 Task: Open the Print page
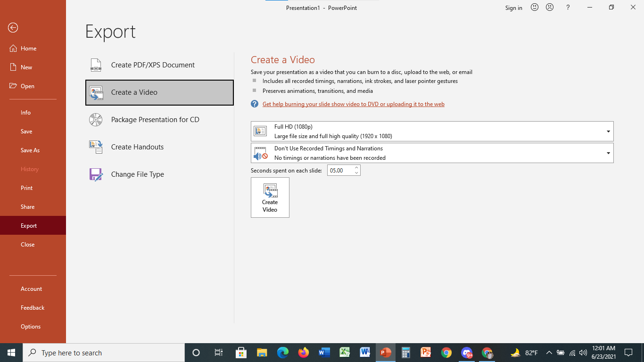33,188
